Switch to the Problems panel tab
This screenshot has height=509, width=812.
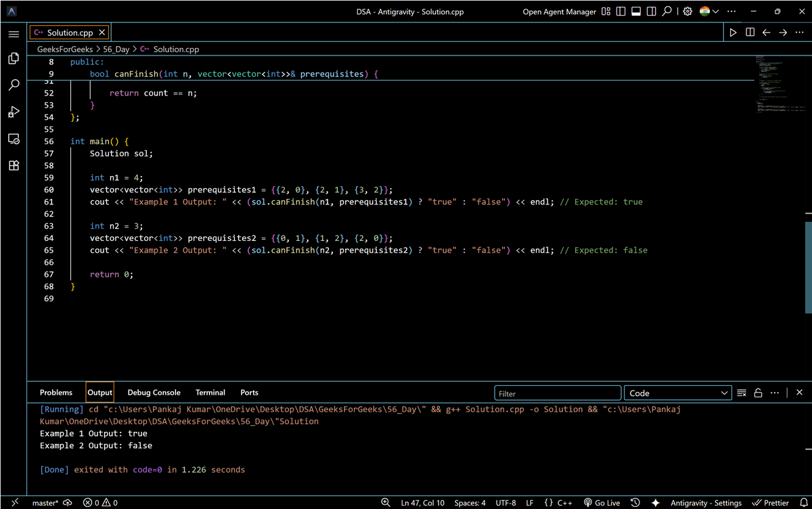(56, 393)
